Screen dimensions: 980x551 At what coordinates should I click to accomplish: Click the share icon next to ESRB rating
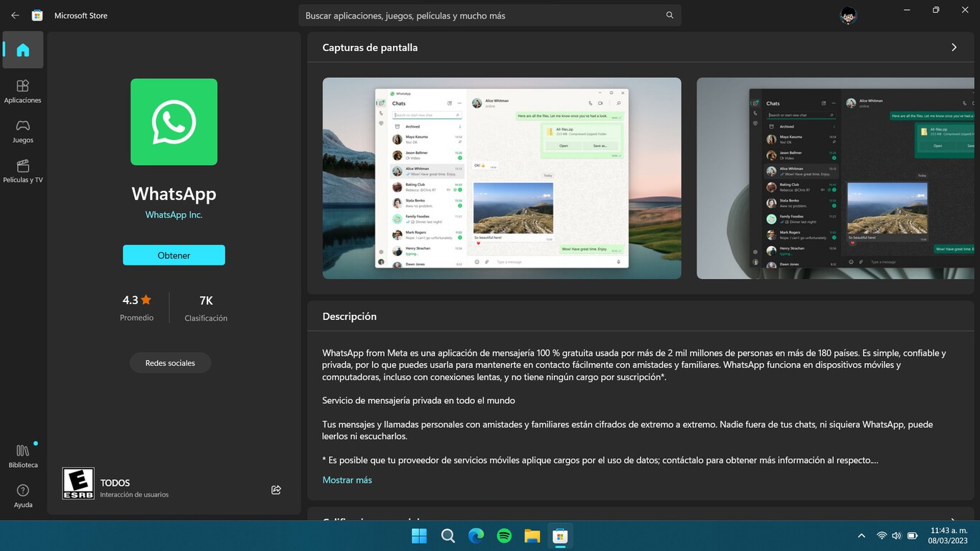[x=276, y=489]
